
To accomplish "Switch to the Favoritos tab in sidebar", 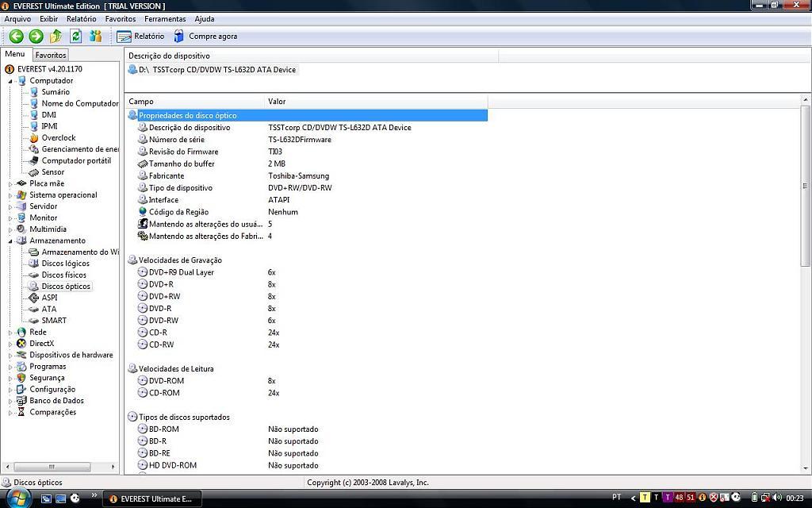I will [51, 55].
